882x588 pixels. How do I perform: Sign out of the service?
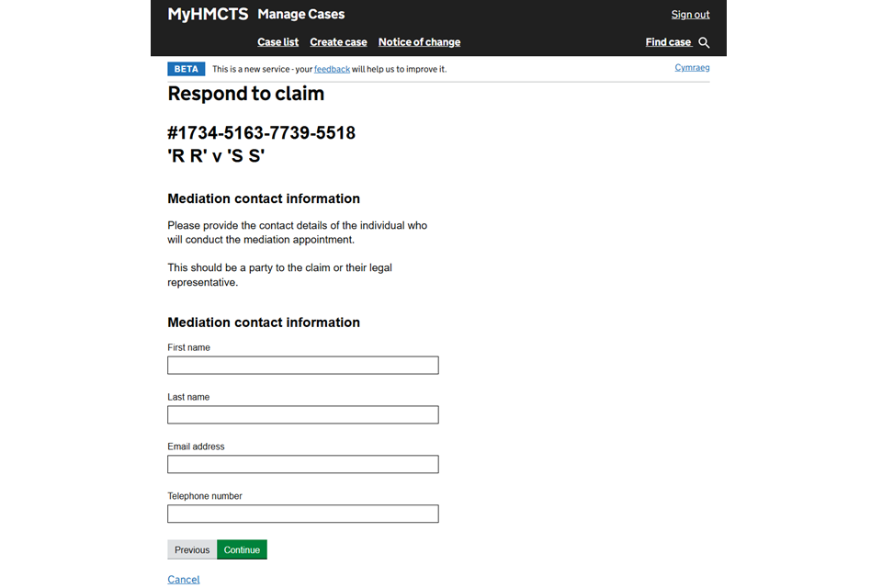coord(690,15)
